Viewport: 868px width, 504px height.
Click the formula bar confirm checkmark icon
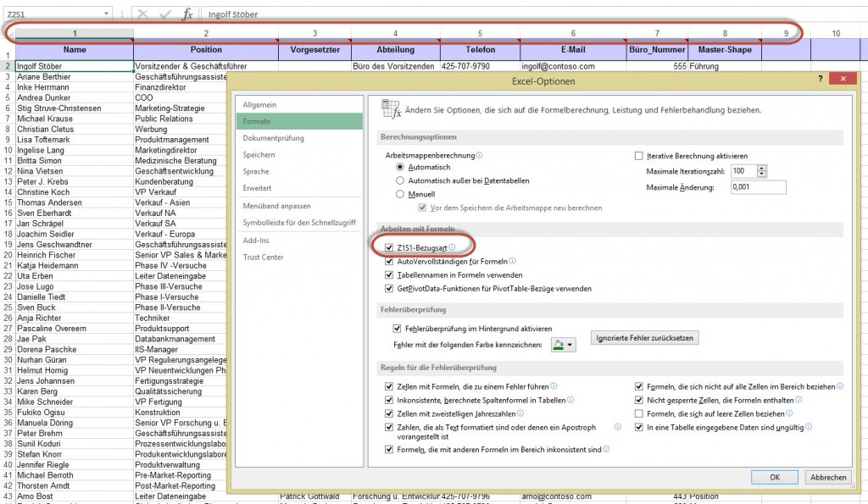tap(165, 14)
